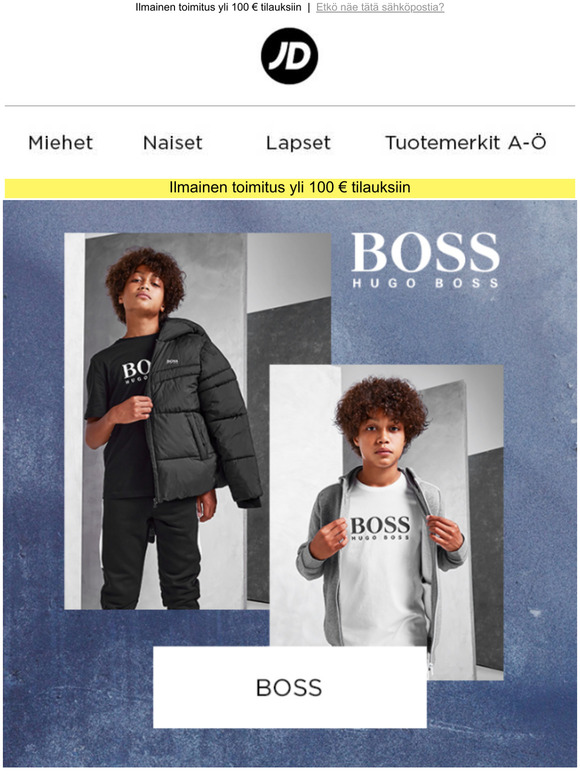This screenshot has height=774, width=580.
Task: Click the black jogger pants in left photo
Action: tap(151, 553)
